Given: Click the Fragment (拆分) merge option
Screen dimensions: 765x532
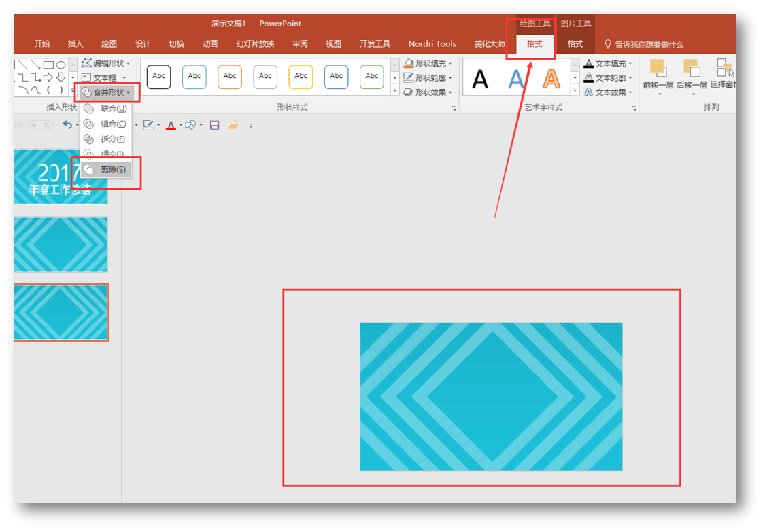Looking at the screenshot, I should [x=106, y=139].
